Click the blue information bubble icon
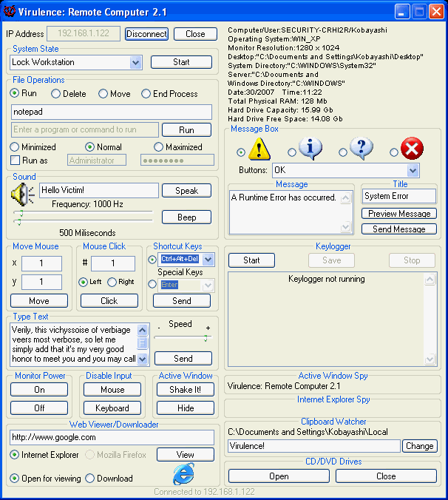The height and width of the screenshot is (500, 448). click(x=310, y=149)
